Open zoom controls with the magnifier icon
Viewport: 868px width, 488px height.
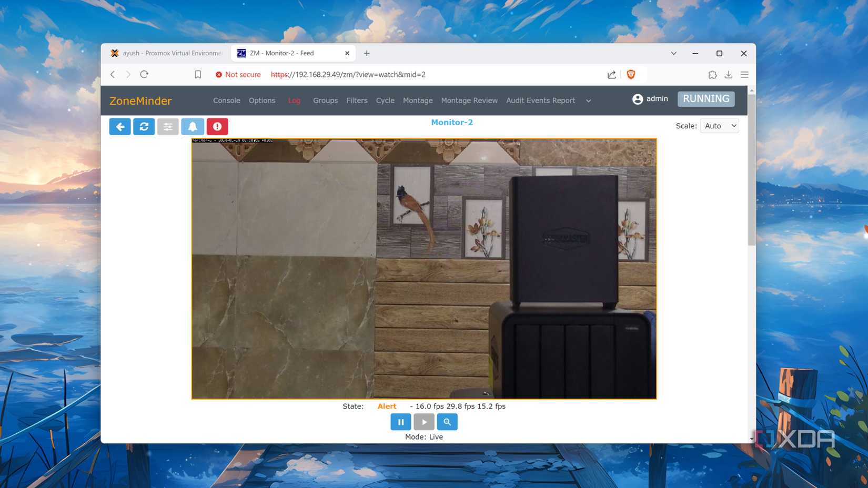point(447,422)
